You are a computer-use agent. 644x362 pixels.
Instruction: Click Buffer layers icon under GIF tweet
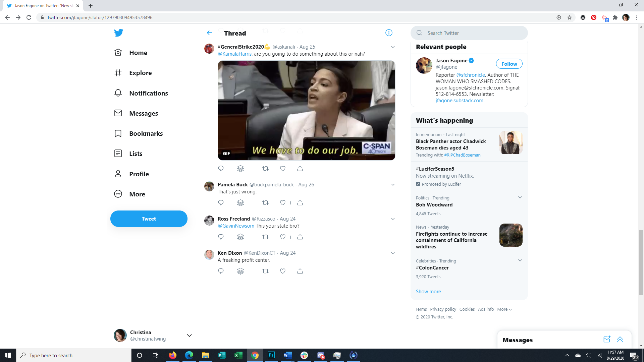[x=240, y=169]
